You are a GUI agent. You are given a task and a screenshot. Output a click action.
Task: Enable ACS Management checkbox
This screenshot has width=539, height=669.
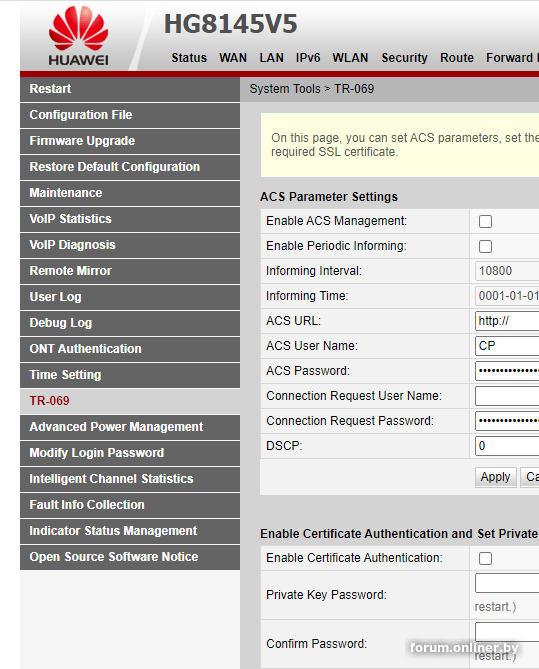[x=485, y=221]
